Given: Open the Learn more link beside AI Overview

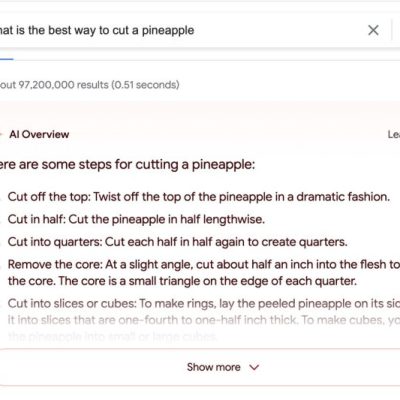Looking at the screenshot, I should (x=394, y=134).
